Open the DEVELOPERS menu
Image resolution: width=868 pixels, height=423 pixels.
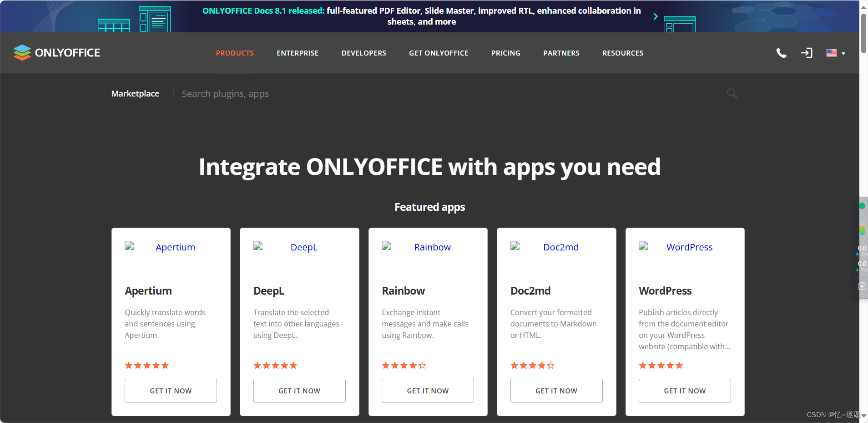point(364,53)
